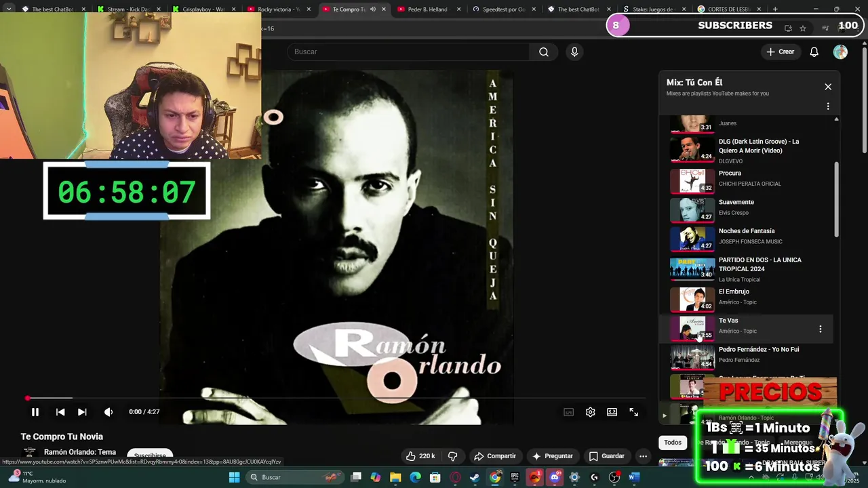The image size is (868, 488).
Task: Open Steam from the taskbar
Action: coord(475,477)
